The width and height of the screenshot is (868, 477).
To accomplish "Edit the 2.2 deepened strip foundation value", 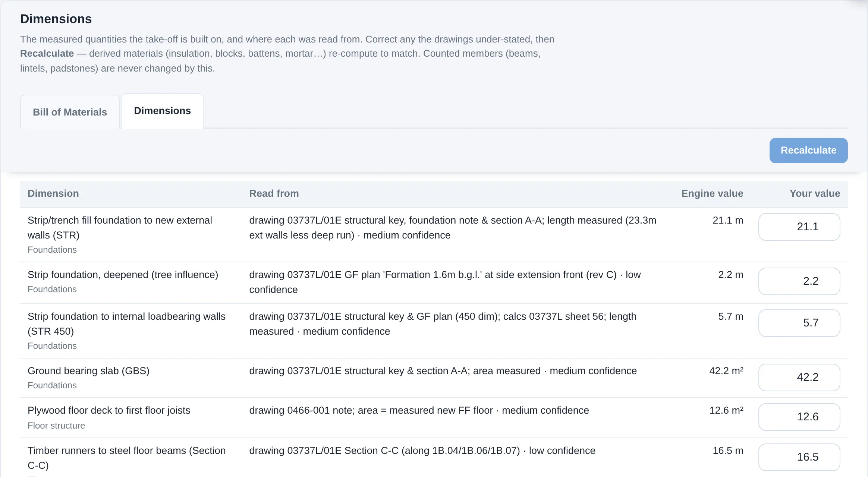I will point(799,281).
